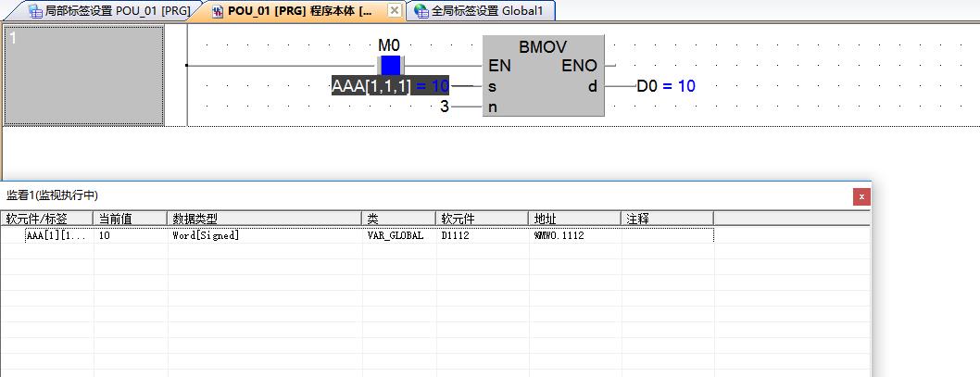Click the globe icon on Global1 tab

(x=421, y=11)
